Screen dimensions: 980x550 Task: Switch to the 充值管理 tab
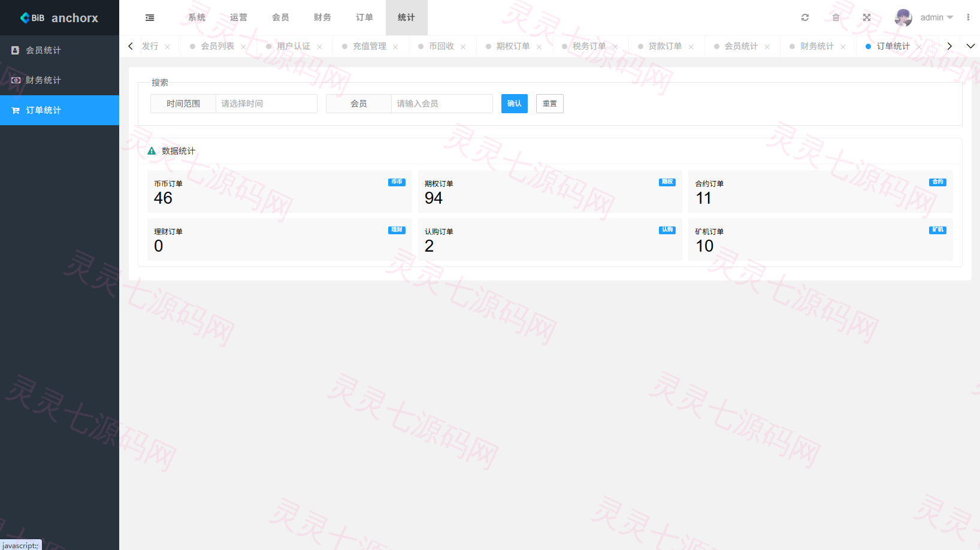click(370, 46)
